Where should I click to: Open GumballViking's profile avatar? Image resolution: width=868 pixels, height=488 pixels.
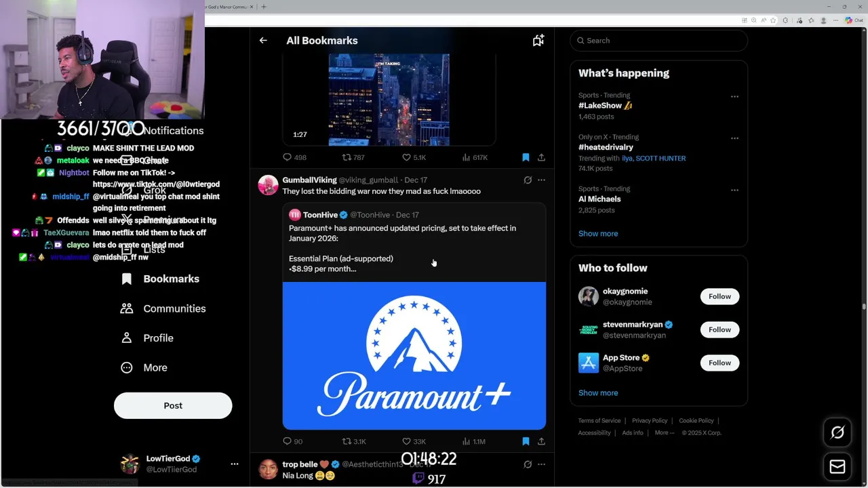(268, 184)
